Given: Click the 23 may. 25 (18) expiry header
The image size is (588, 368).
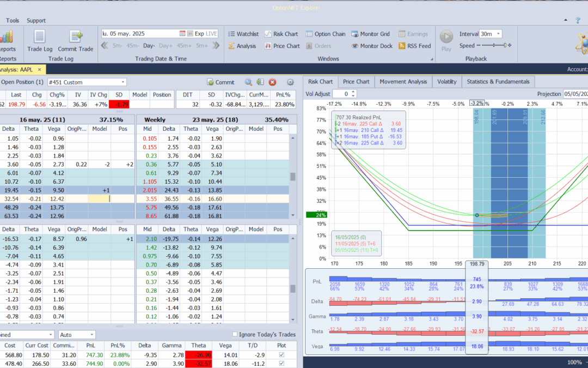Looking at the screenshot, I should [x=216, y=120].
